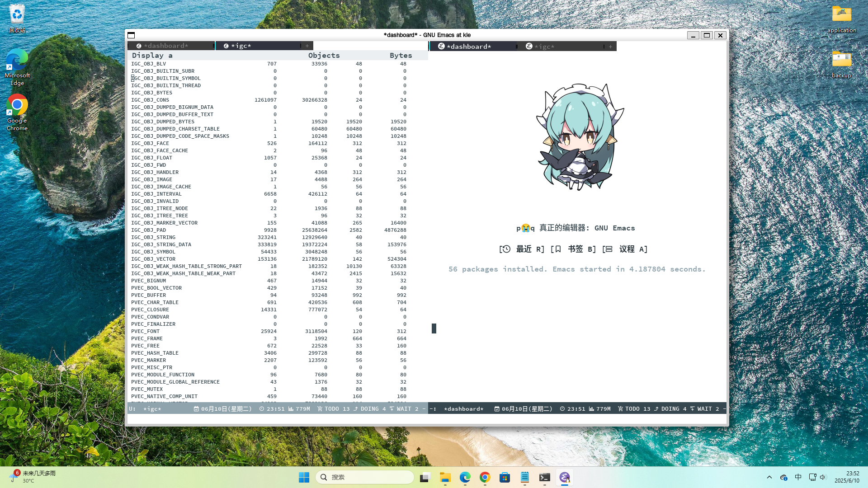Screen dimensions: 868x488
Task: Click TODO cart icon in left mode line
Action: pyautogui.click(x=320, y=409)
